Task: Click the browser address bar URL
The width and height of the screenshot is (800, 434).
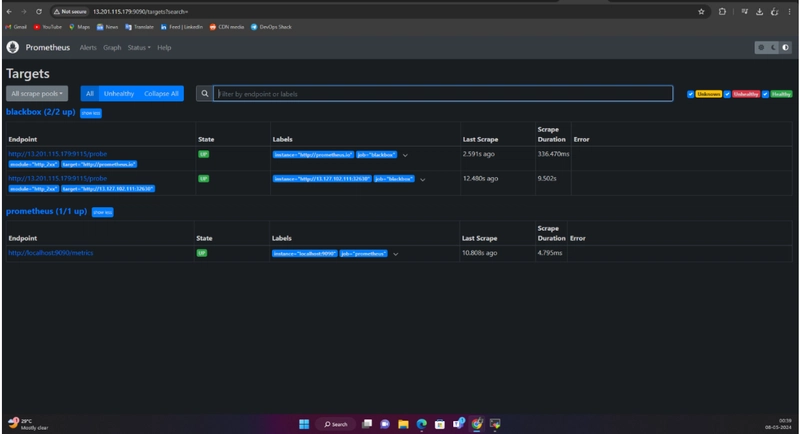Action: [x=140, y=11]
